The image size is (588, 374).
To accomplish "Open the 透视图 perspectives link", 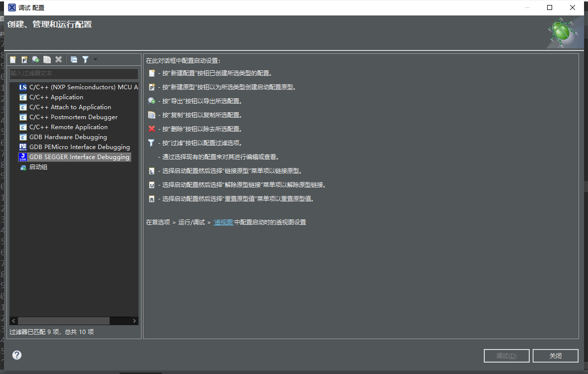I will tap(224, 222).
